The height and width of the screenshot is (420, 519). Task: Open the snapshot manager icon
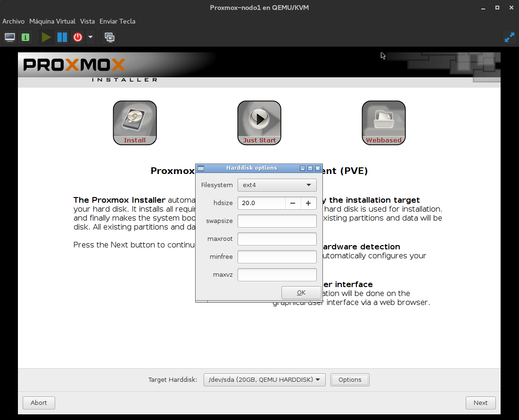[x=109, y=37]
